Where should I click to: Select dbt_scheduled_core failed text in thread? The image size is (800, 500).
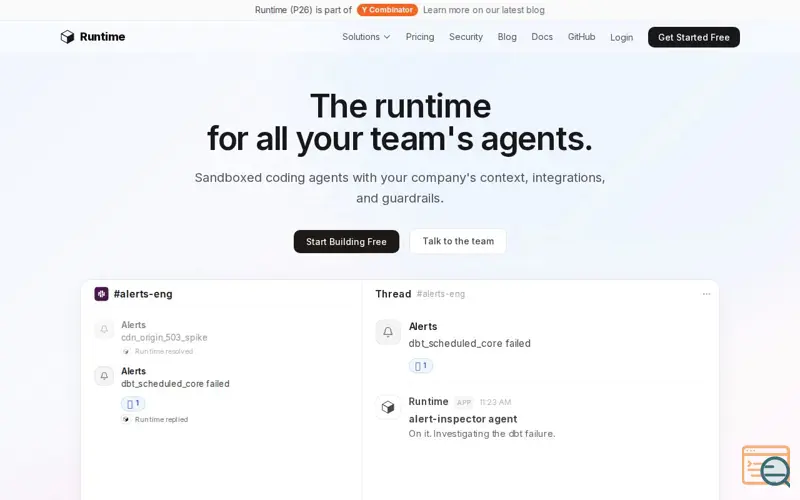pyautogui.click(x=469, y=343)
